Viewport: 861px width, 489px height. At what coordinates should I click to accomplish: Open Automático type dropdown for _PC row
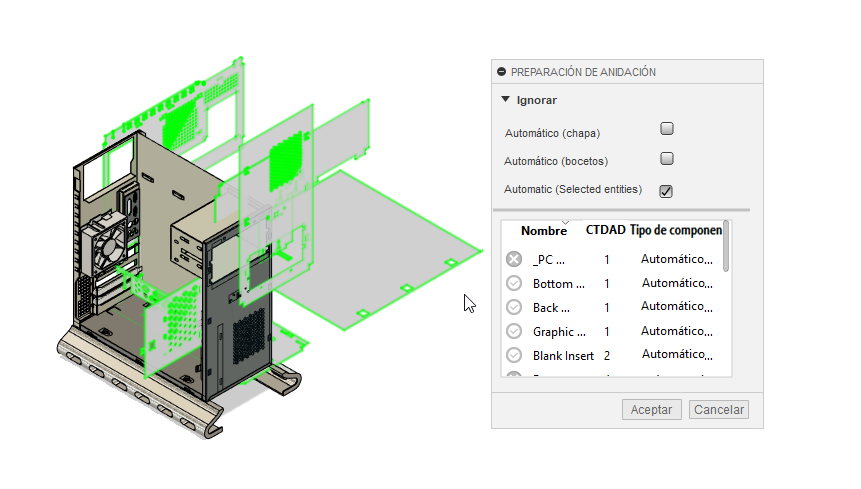[x=676, y=259]
